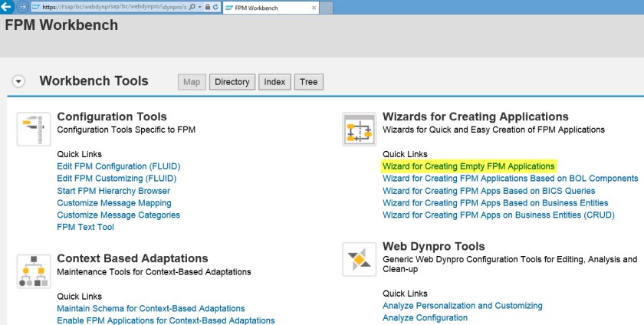
Task: Click the Workbench Tools section title
Action: click(x=94, y=81)
